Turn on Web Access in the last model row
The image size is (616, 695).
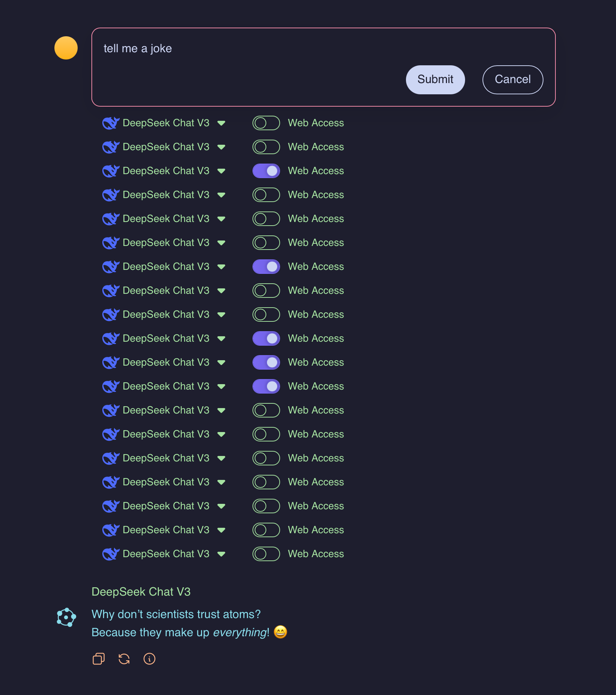click(x=266, y=554)
